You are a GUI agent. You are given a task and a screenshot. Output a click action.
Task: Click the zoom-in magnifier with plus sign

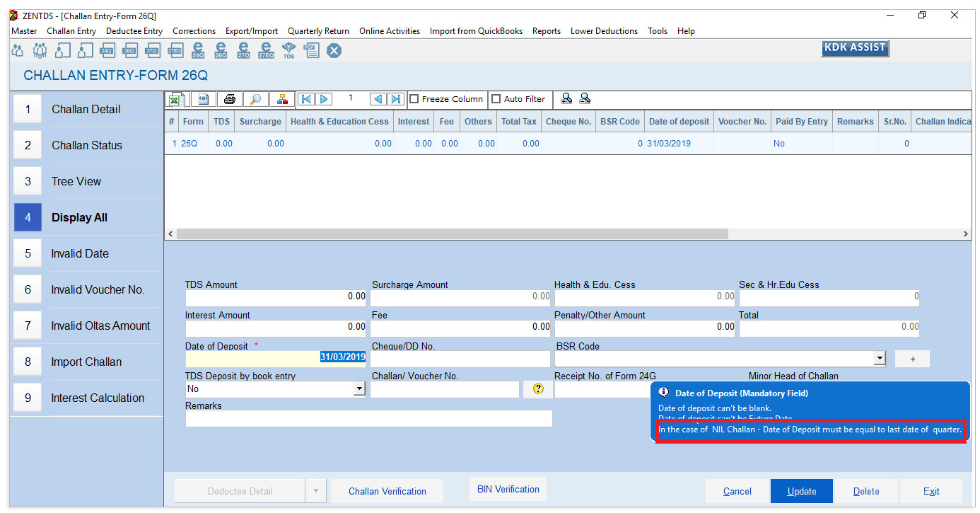click(566, 99)
